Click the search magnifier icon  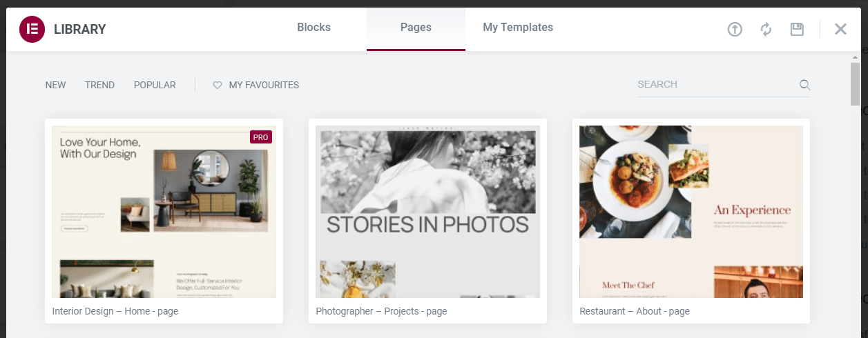click(x=804, y=85)
